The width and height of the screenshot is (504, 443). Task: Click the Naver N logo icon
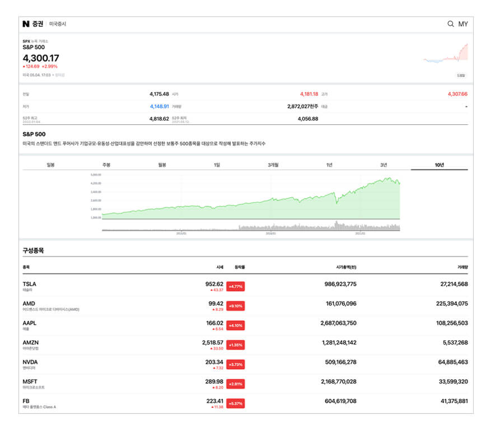(x=26, y=24)
